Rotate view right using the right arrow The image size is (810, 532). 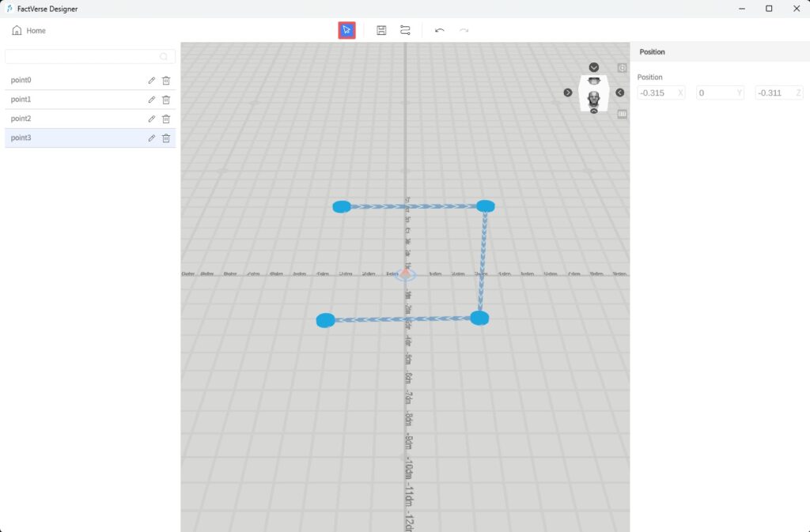click(568, 92)
